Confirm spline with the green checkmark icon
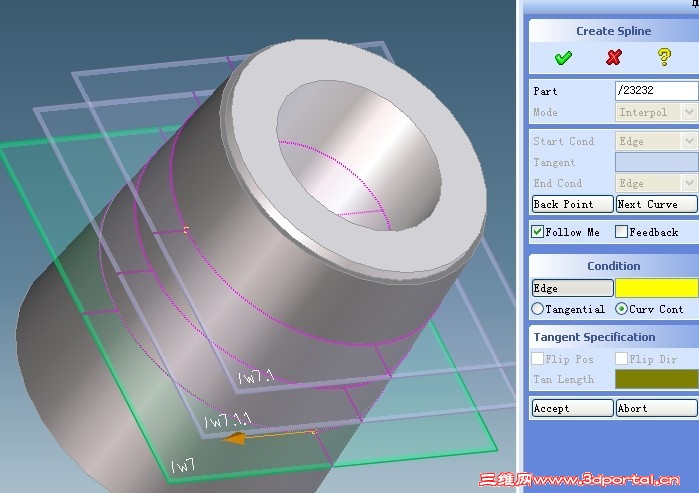The width and height of the screenshot is (699, 493). coord(563,58)
